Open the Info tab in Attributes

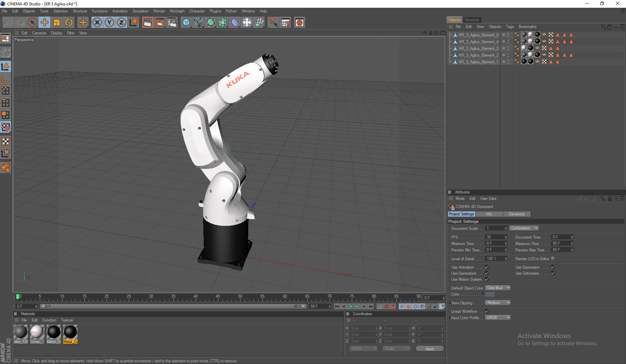(x=489, y=214)
